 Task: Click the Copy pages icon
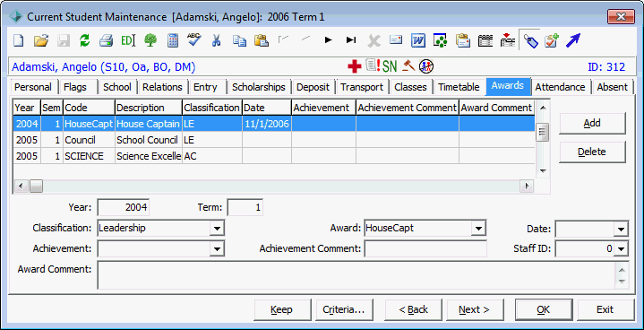pos(239,40)
